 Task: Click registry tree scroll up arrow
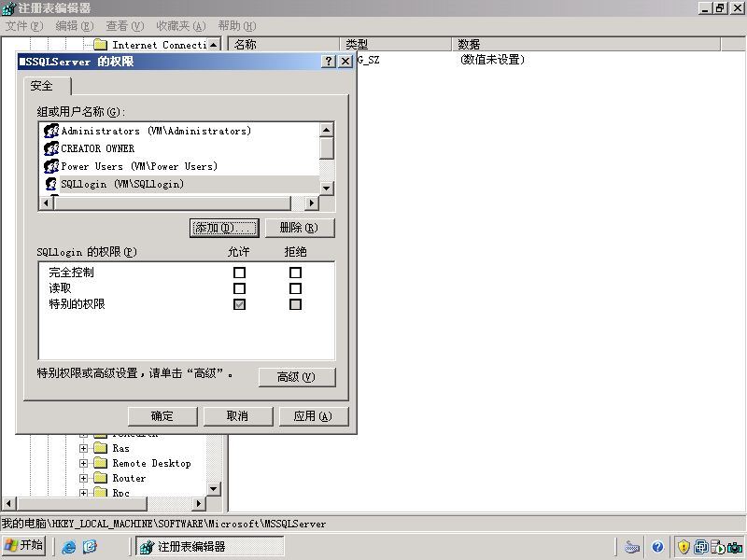coord(214,45)
